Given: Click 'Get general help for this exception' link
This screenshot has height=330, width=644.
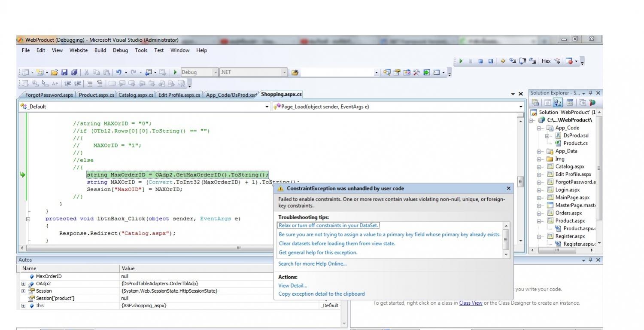Looking at the screenshot, I should point(318,253).
